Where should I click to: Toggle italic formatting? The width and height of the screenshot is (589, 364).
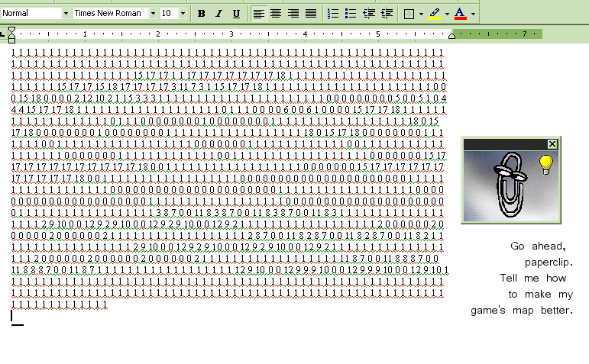coord(218,14)
